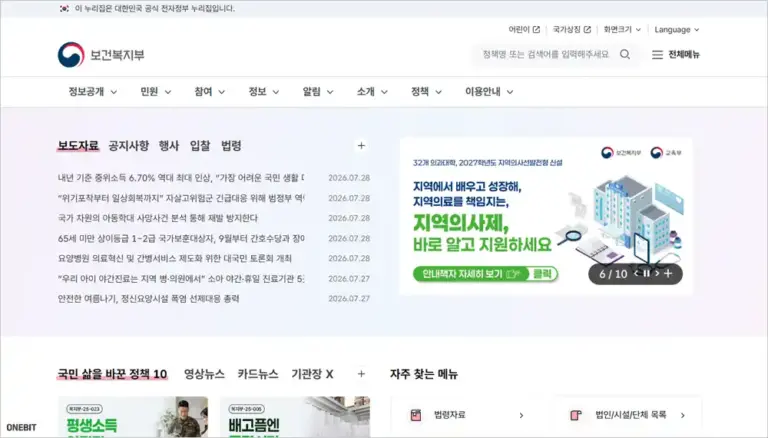Expand the Language dropdown

point(677,29)
